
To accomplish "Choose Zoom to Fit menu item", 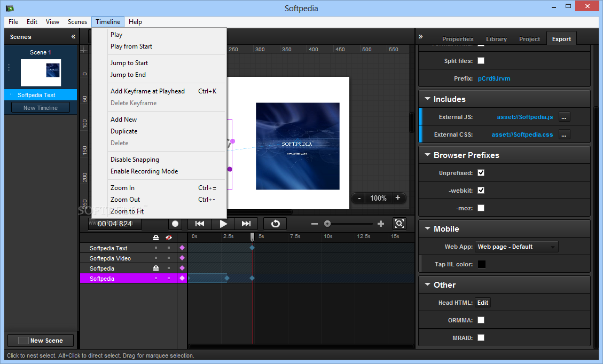I will tap(159, 211).
